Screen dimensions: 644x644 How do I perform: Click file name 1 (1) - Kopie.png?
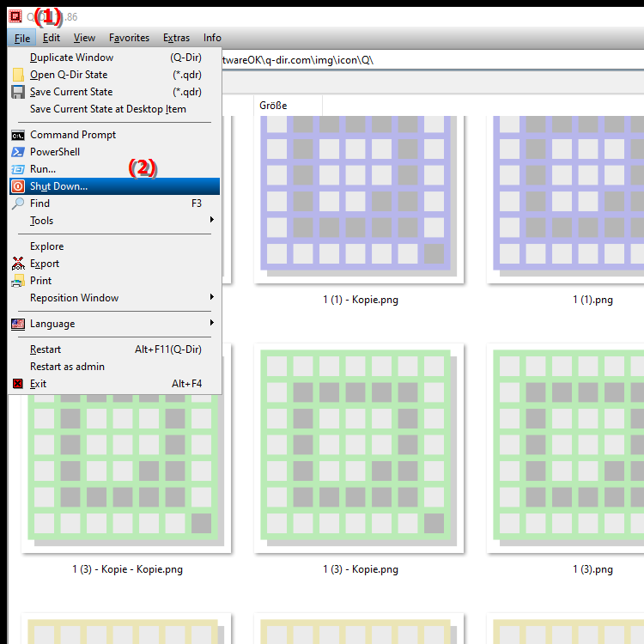361,300
